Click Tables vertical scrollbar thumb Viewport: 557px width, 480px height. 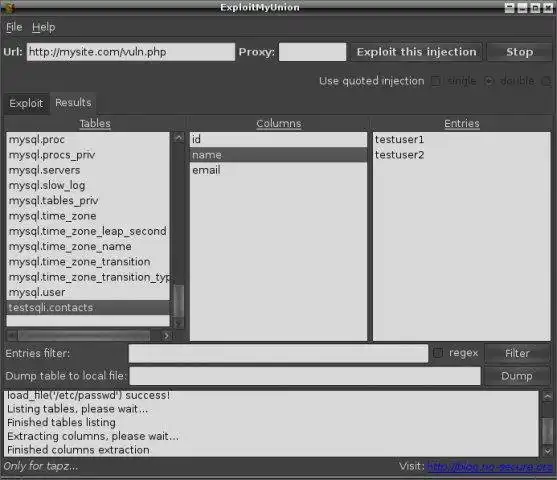(179, 301)
